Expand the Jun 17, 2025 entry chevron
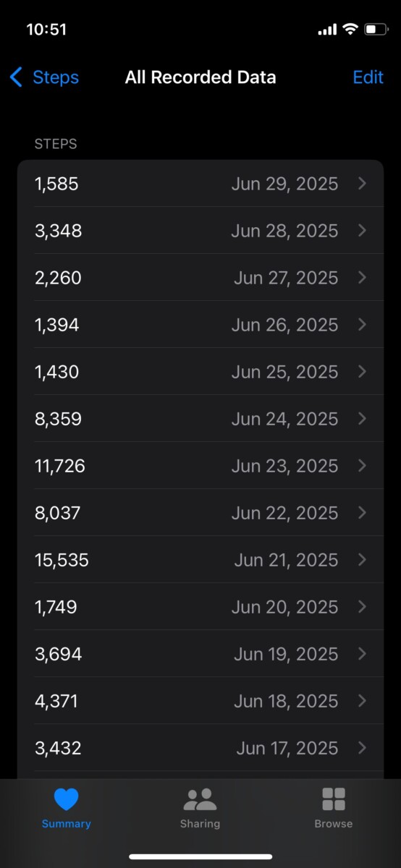The image size is (401, 868). tap(363, 748)
